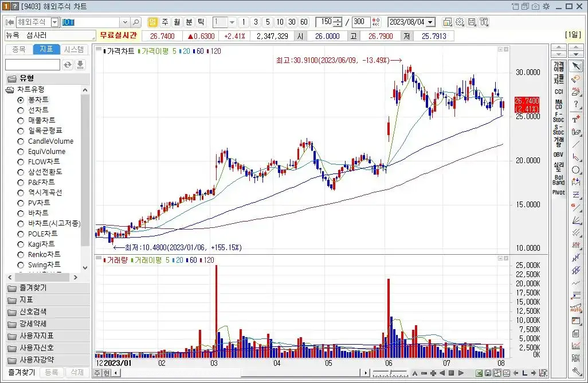
Task: Click the AUTO trendline tool
Action: point(576,308)
